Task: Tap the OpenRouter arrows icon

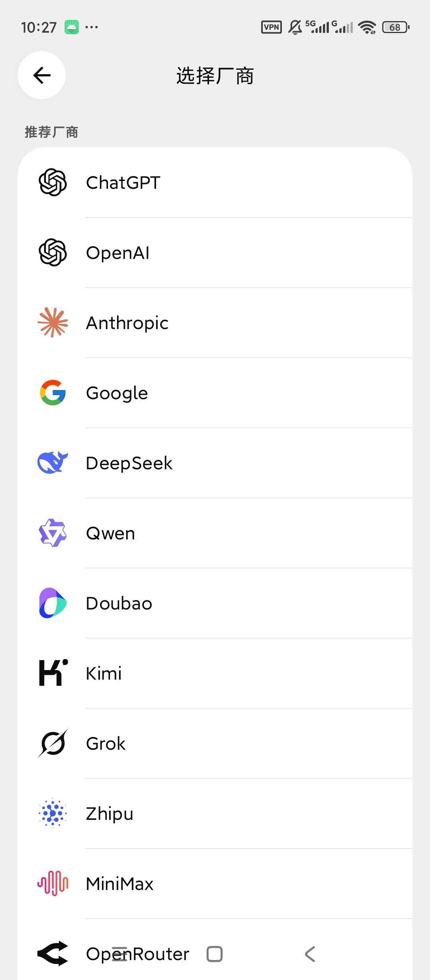Action: pos(53,954)
